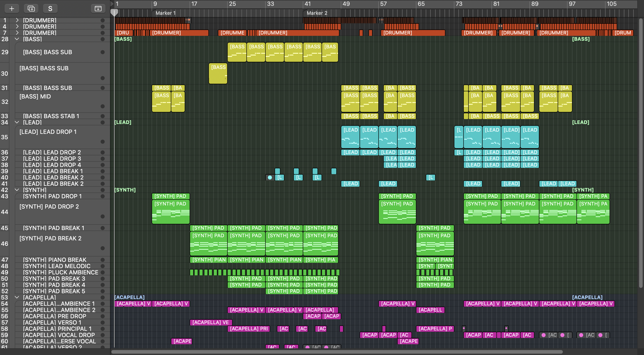Click the green [LEAD] folder label at bar 1
This screenshot has width=644, height=355.
pos(123,122)
